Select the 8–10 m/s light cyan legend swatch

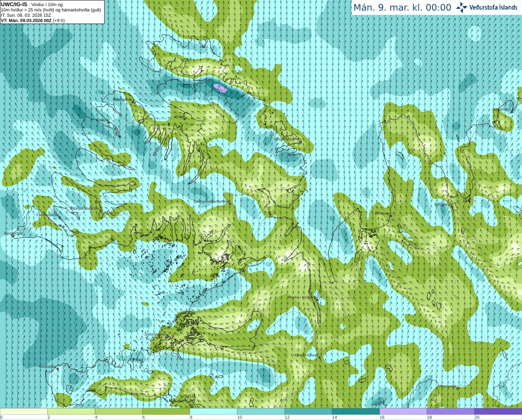tap(213, 411)
